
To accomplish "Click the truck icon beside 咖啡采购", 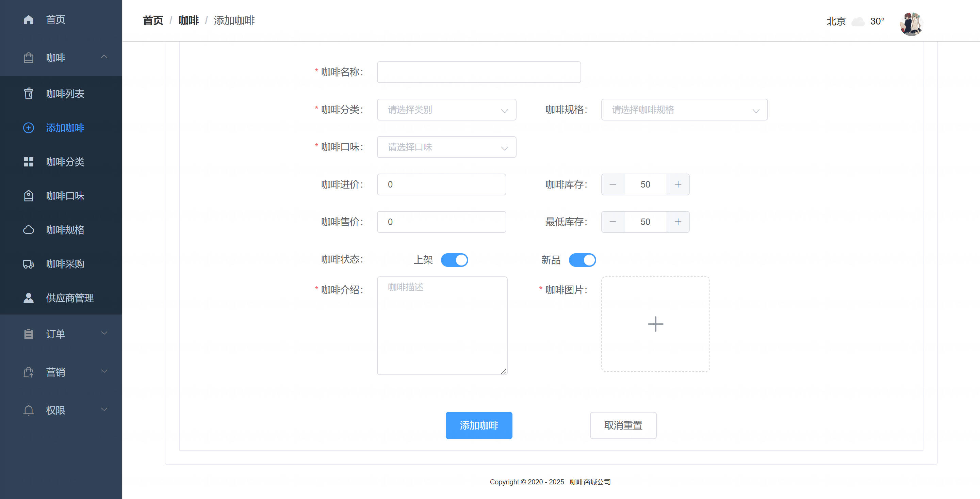I will click(29, 264).
